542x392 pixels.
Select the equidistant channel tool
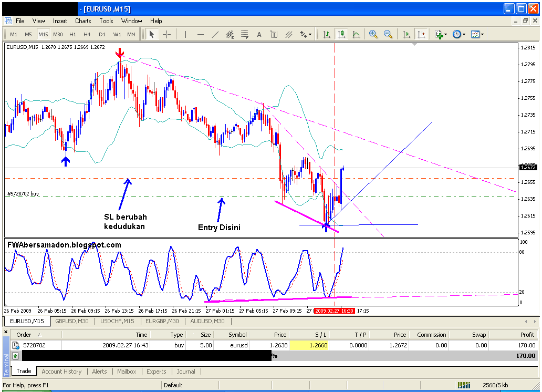tap(230, 34)
